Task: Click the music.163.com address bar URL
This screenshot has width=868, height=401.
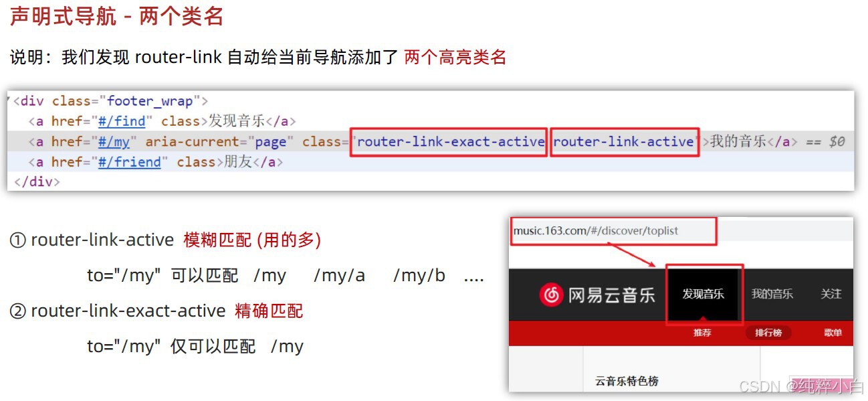Action: coord(595,230)
